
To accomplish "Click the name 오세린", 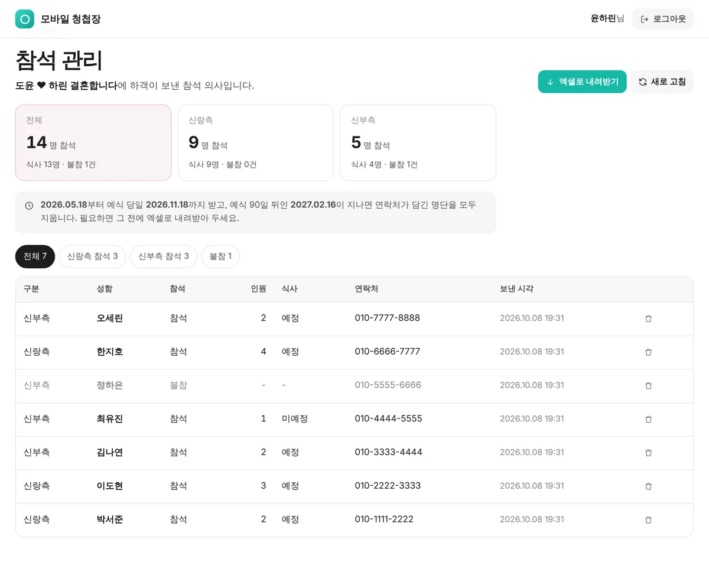I will tap(110, 318).
